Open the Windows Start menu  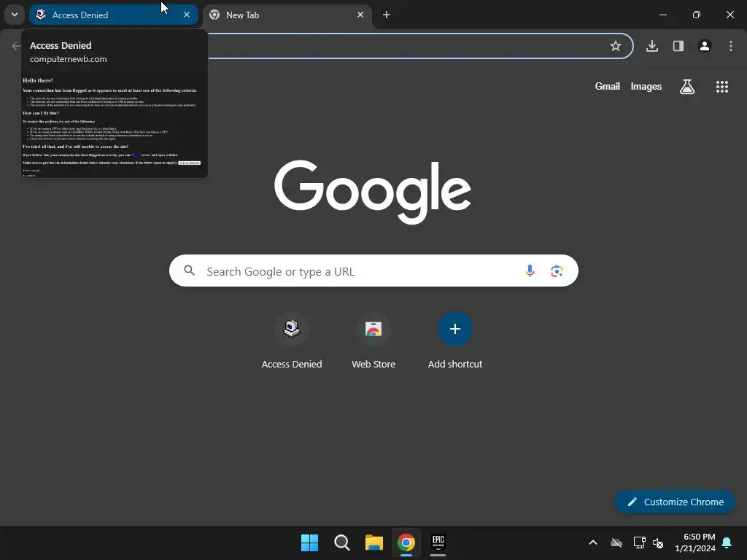point(309,542)
